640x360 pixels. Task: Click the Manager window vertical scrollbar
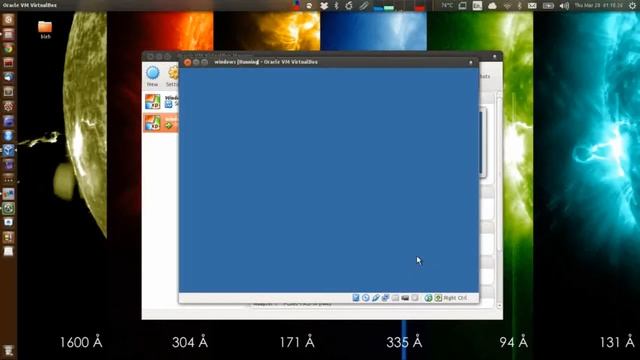pyautogui.click(x=499, y=200)
